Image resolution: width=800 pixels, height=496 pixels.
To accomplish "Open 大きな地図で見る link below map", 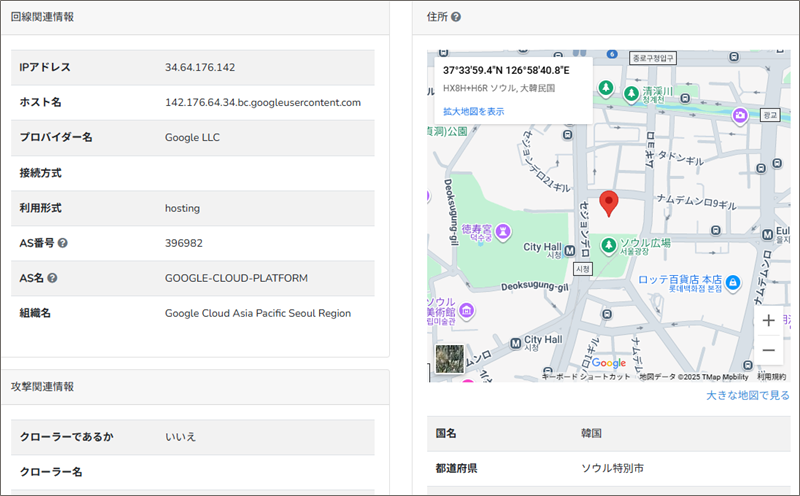I will pos(747,396).
